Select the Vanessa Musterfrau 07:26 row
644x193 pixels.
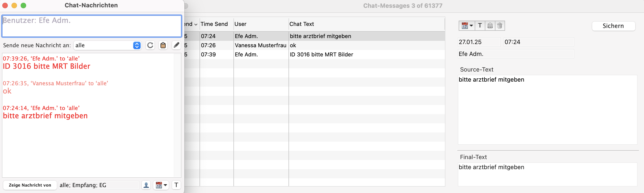pos(260,45)
